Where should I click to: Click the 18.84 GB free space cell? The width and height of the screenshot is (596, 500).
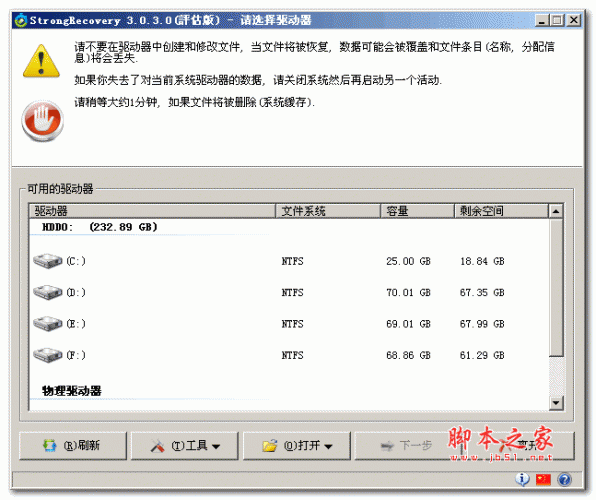tap(482, 261)
